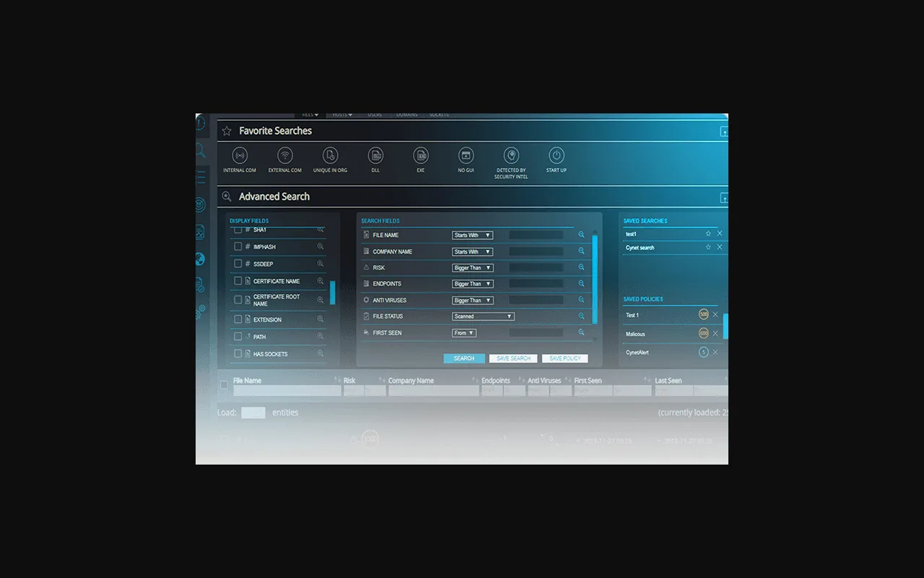Open FILE STATUS Scanned dropdown
The image size is (924, 578).
pyautogui.click(x=483, y=316)
